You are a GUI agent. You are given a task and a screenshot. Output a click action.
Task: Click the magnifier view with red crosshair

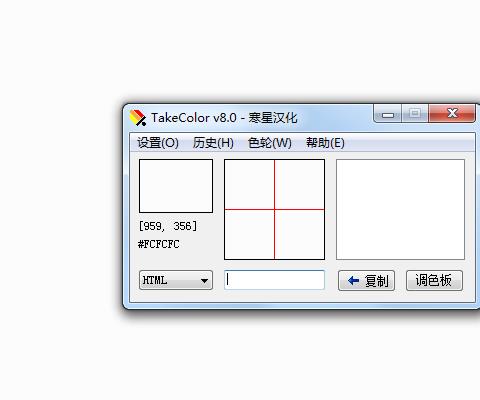pos(274,209)
